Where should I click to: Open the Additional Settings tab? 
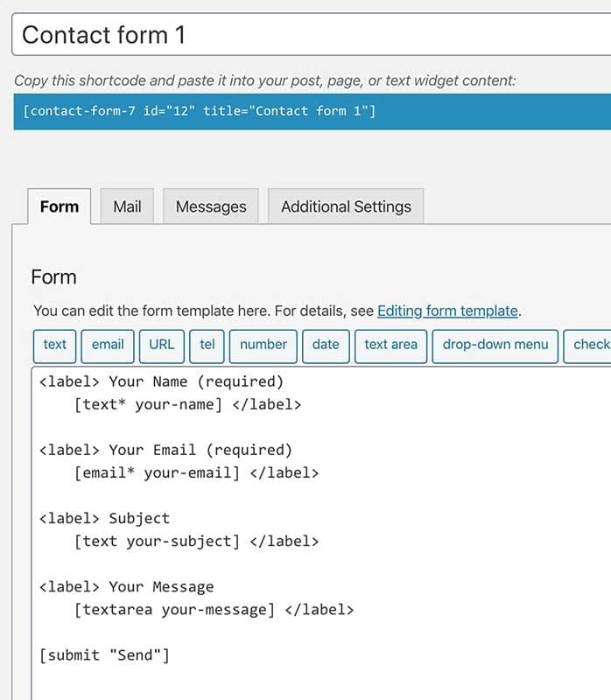click(x=346, y=206)
